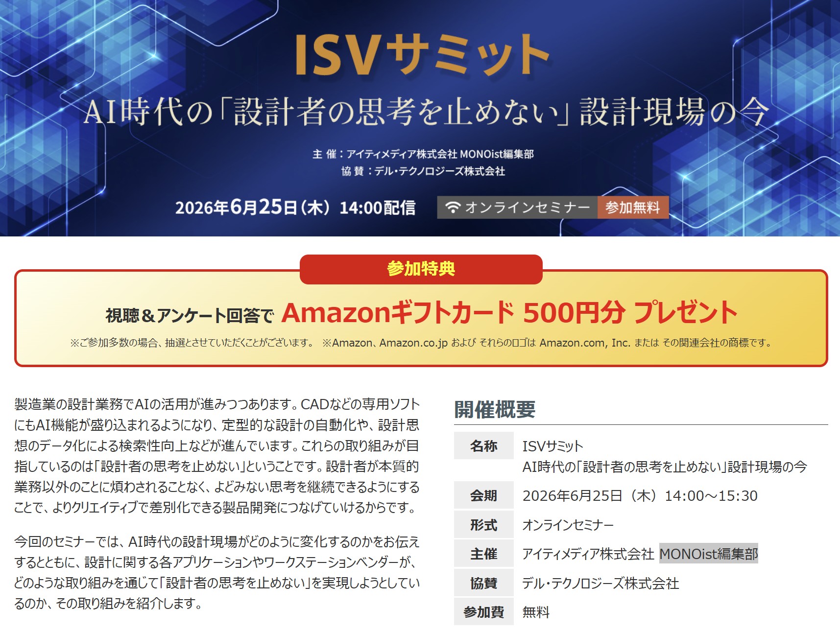Screen dimensions: 840x631
Task: Click Amazonギフトカード 500円分 プレゼント text
Action: (x=509, y=312)
